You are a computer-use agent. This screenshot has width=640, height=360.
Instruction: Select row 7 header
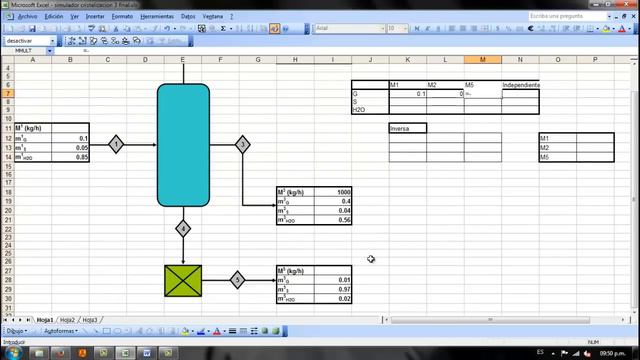(7, 93)
